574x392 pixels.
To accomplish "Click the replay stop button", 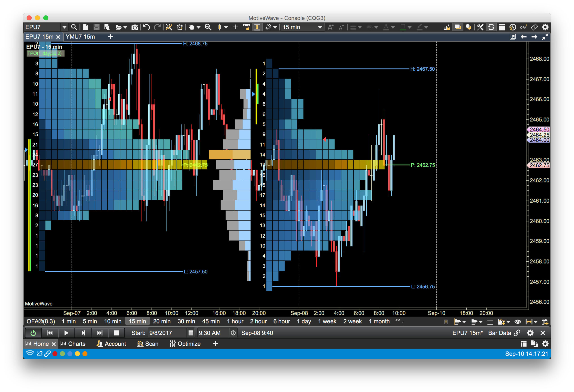I will click(x=116, y=333).
